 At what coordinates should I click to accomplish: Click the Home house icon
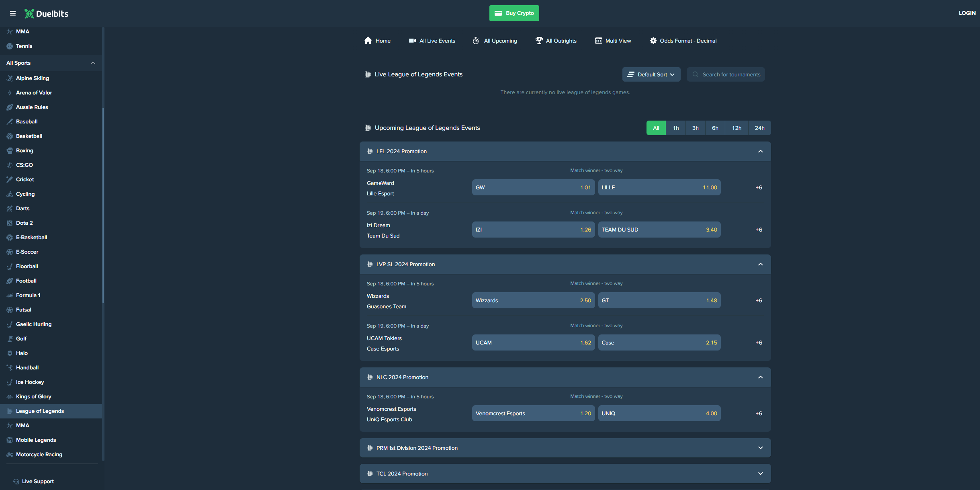(x=368, y=41)
